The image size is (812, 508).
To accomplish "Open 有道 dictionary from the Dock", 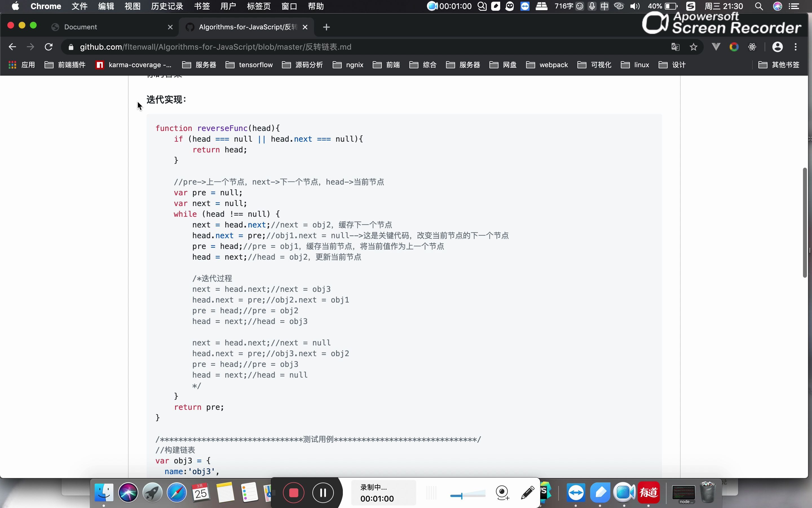I will coord(648,492).
